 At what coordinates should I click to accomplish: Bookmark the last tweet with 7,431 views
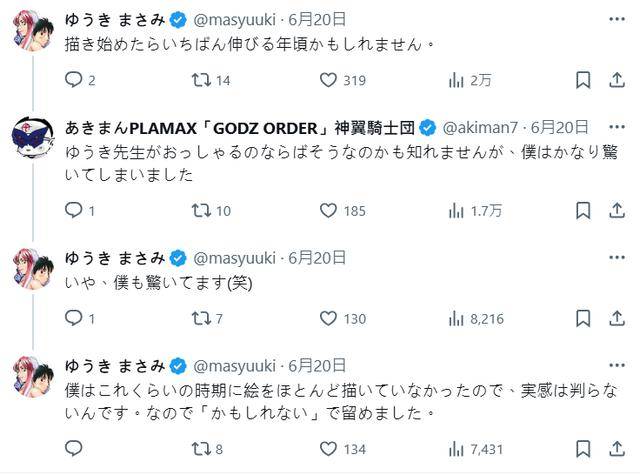583,449
